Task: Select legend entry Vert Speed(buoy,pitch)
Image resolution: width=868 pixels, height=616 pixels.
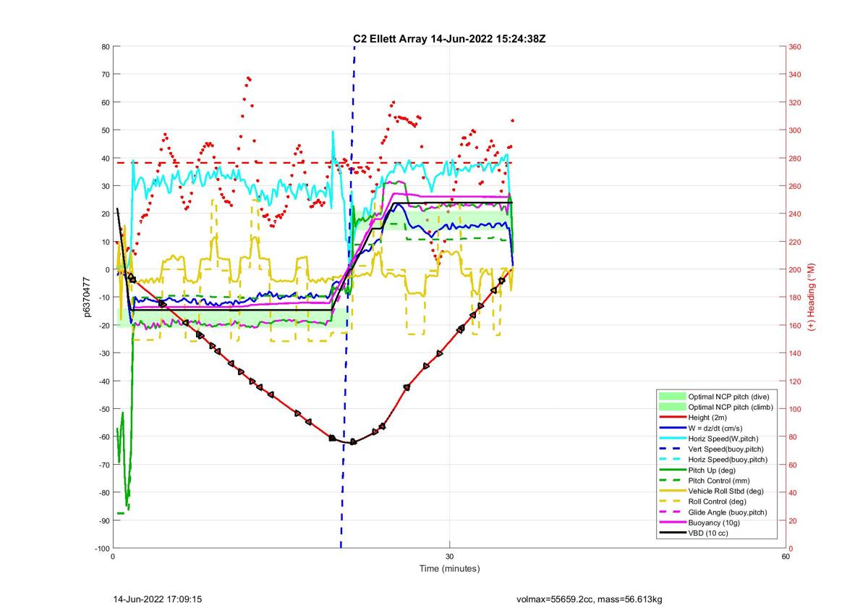Action: (726, 449)
